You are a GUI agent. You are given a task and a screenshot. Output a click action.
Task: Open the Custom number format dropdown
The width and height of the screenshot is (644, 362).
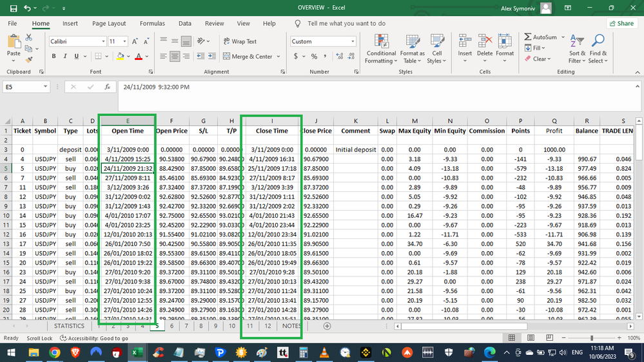tap(352, 41)
